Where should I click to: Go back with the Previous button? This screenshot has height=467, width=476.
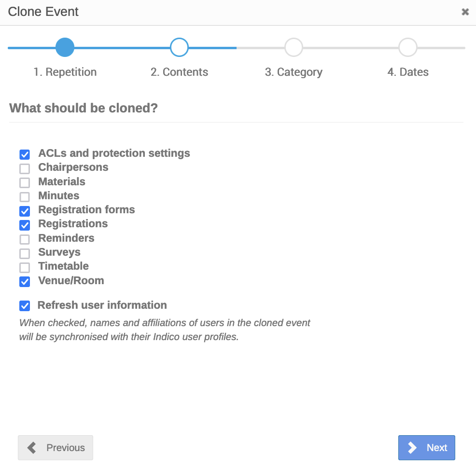pyautogui.click(x=56, y=448)
